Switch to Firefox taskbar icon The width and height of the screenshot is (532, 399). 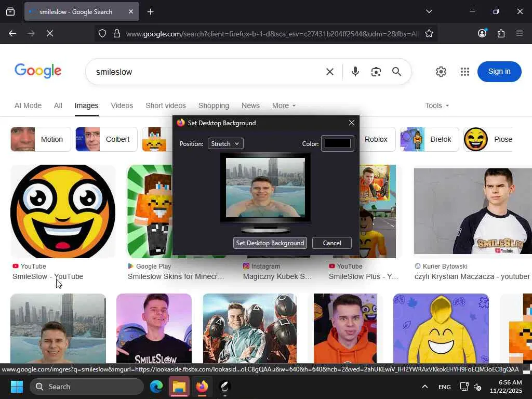tap(202, 387)
